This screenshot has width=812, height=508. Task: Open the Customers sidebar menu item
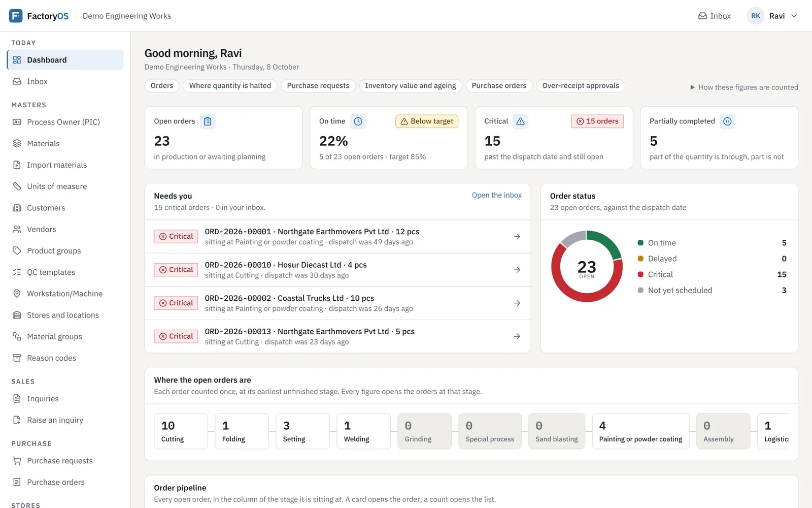coord(65,208)
